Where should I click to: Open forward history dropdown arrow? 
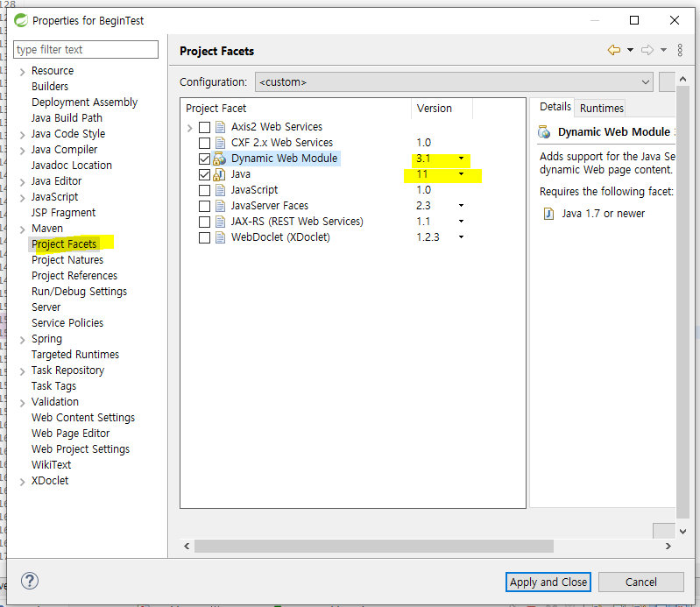click(x=664, y=50)
